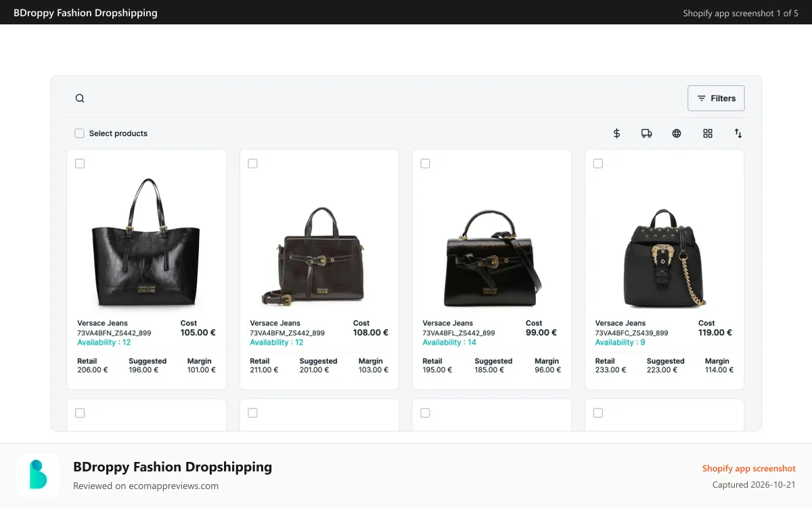Click the cost value 108.00 €
Screen dimensions: 812x508
pos(371,333)
